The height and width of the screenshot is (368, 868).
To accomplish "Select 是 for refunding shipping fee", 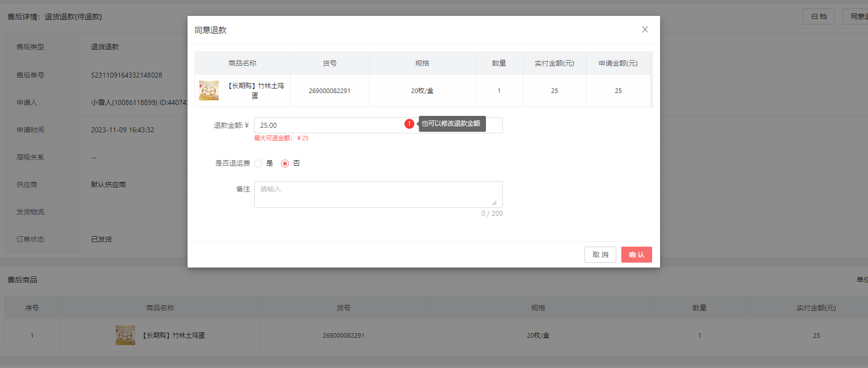I will coord(258,164).
